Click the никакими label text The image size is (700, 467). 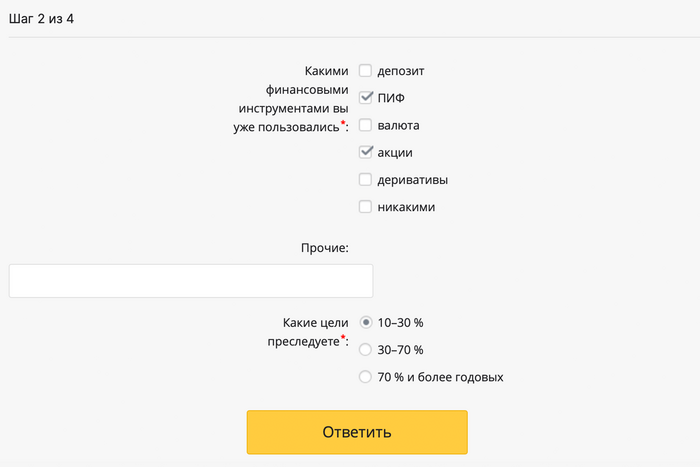click(x=406, y=207)
